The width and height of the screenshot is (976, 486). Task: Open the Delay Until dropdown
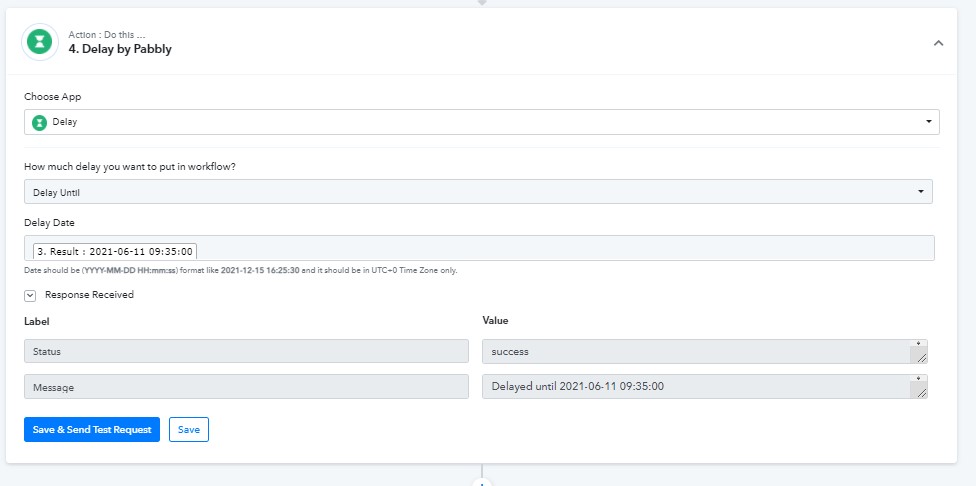478,192
